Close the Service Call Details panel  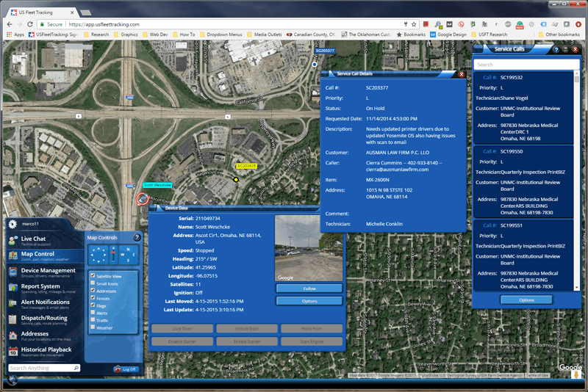(x=462, y=74)
